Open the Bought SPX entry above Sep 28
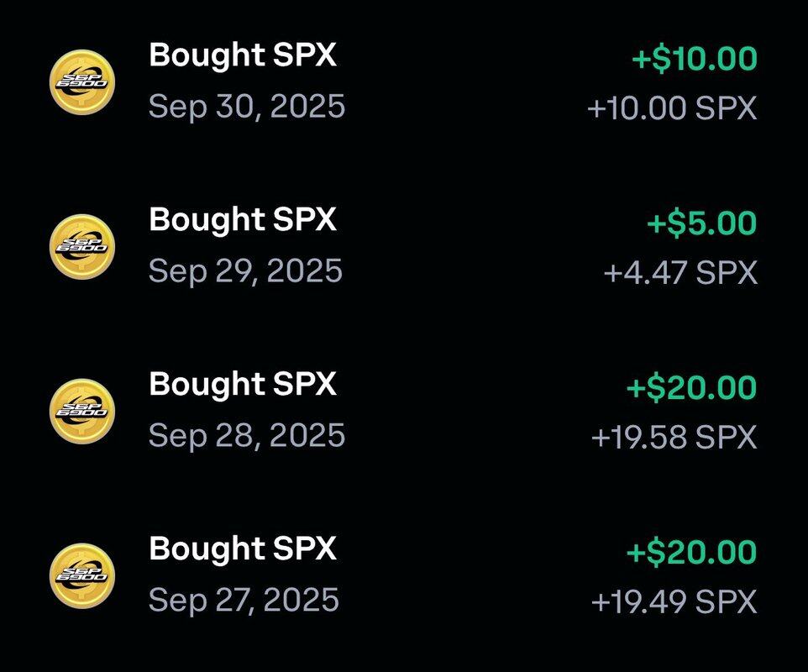808x672 pixels. pos(243,385)
